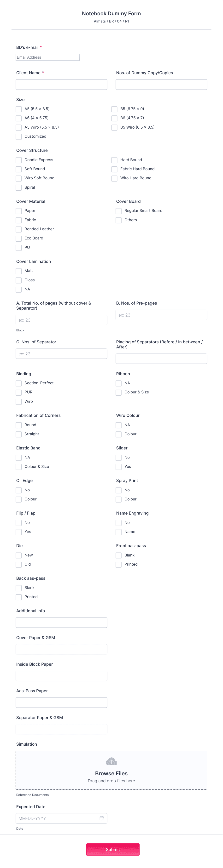Check the A5 (5.5 × 8.5) size option
This screenshot has width=223, height=868.
18,109
